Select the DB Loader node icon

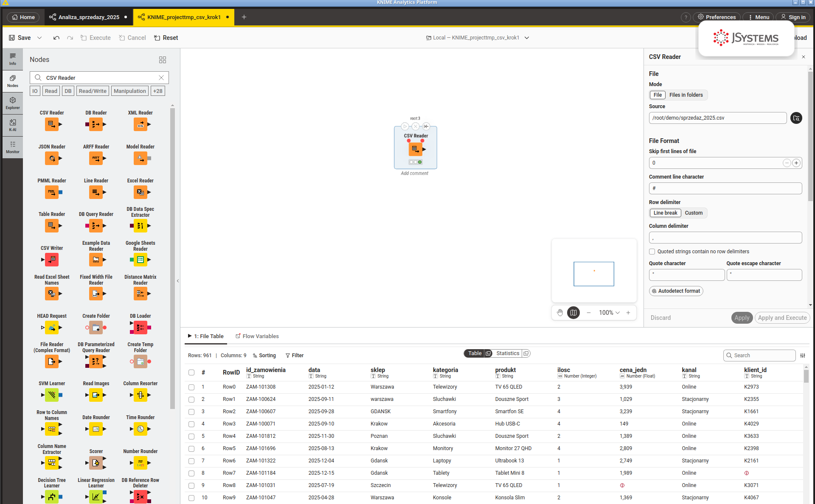click(x=140, y=328)
